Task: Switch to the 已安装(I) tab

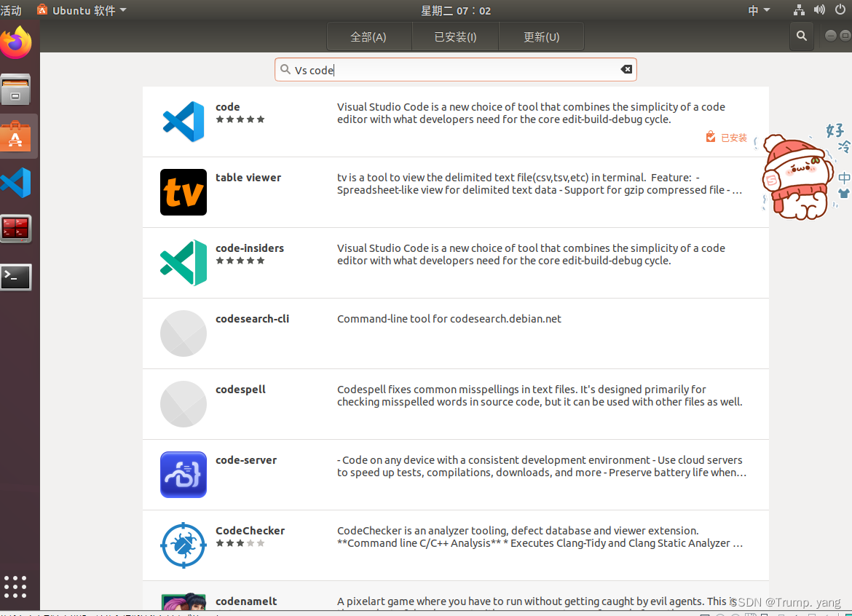Action: click(x=455, y=36)
